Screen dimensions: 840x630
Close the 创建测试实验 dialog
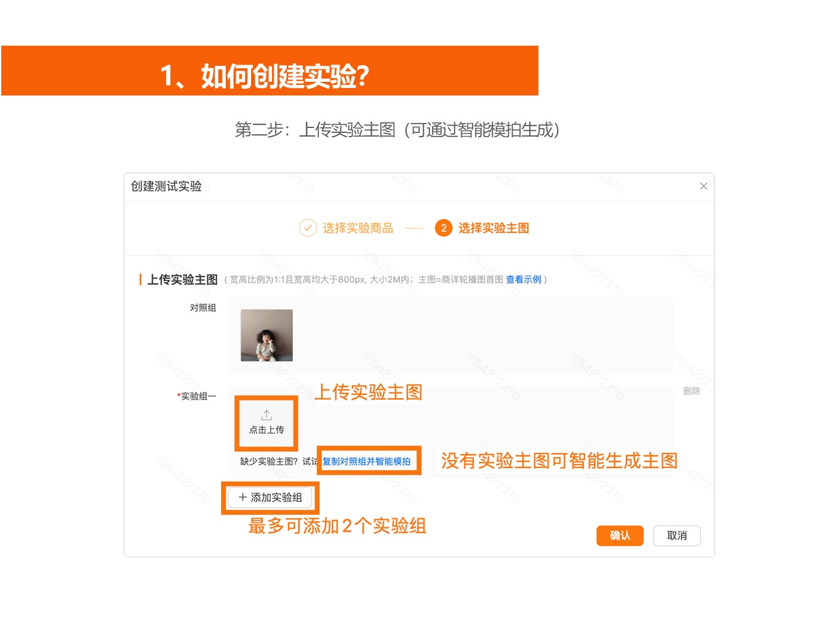click(x=703, y=186)
